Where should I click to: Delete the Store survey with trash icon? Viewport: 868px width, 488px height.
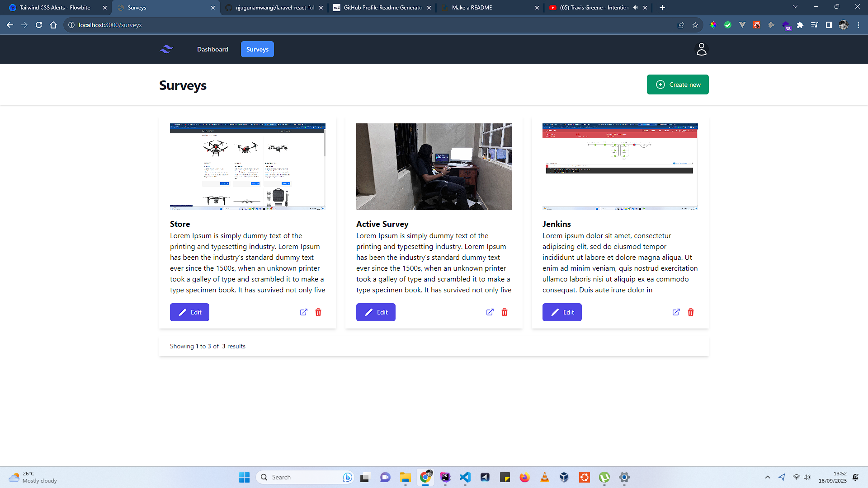[x=318, y=312]
